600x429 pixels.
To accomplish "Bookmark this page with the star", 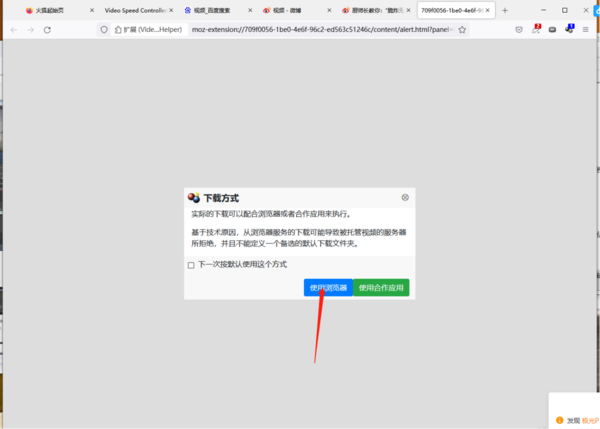I will coord(462,29).
